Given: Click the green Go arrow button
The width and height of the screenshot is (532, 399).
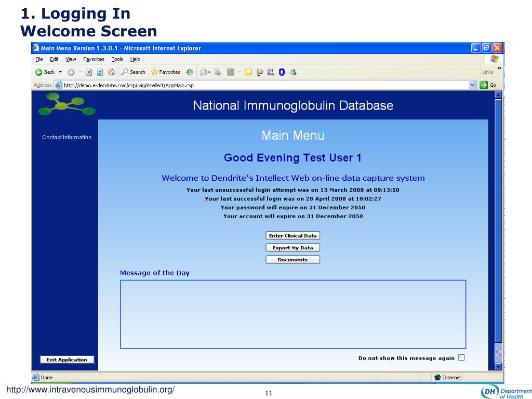Looking at the screenshot, I should tap(488, 85).
